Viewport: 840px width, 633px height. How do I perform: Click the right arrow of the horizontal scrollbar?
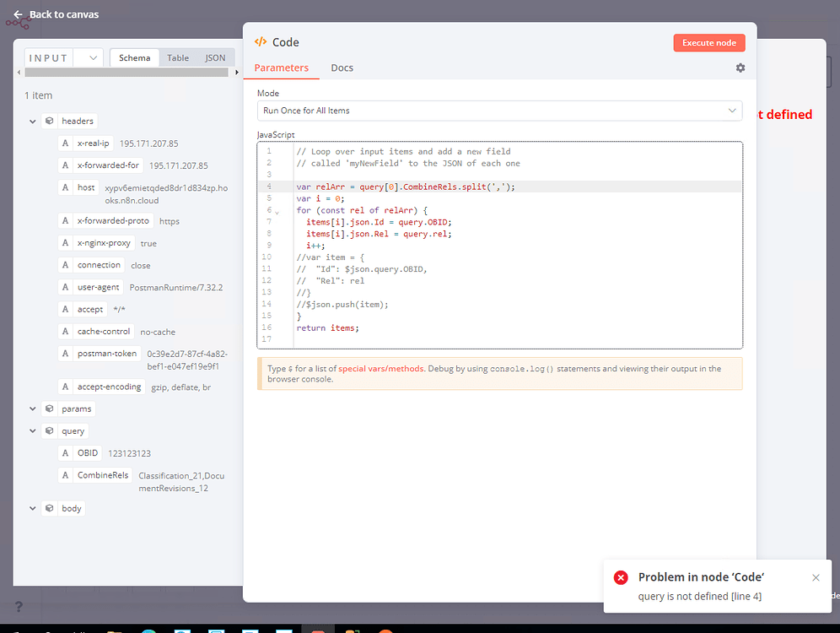pos(236,73)
